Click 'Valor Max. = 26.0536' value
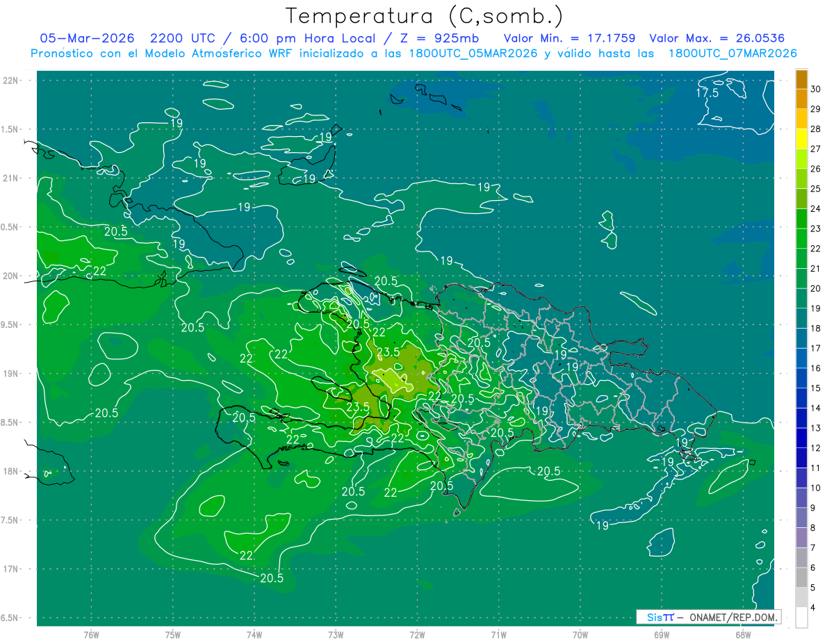 tap(717, 38)
